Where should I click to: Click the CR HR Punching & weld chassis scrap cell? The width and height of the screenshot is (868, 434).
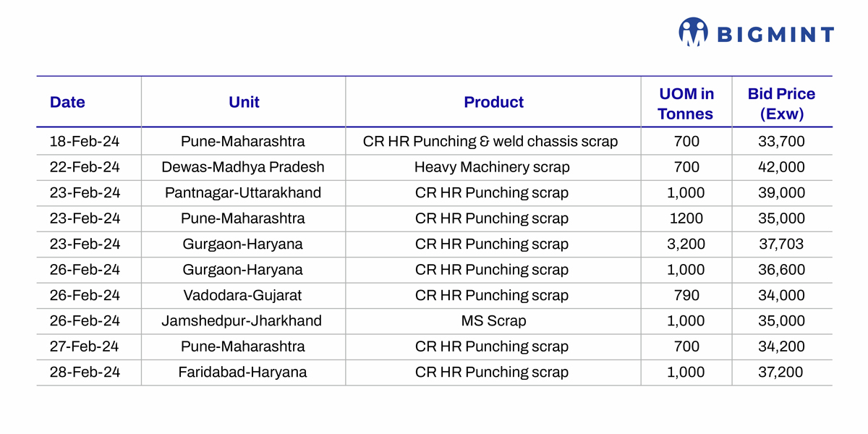pos(492,142)
